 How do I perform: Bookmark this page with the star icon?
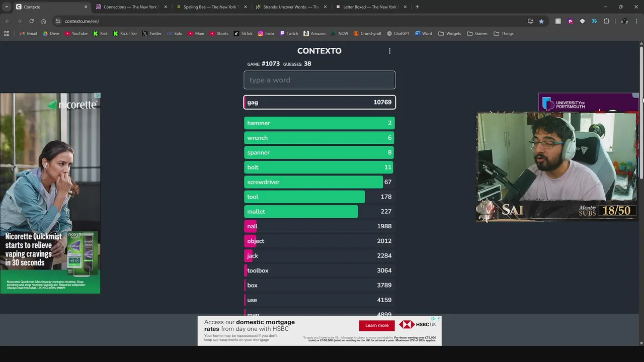pyautogui.click(x=541, y=21)
